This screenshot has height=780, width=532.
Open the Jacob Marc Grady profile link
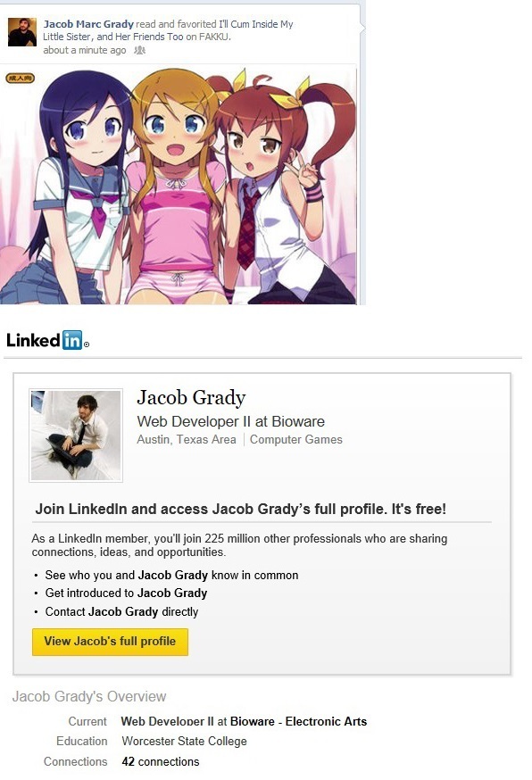pos(88,24)
